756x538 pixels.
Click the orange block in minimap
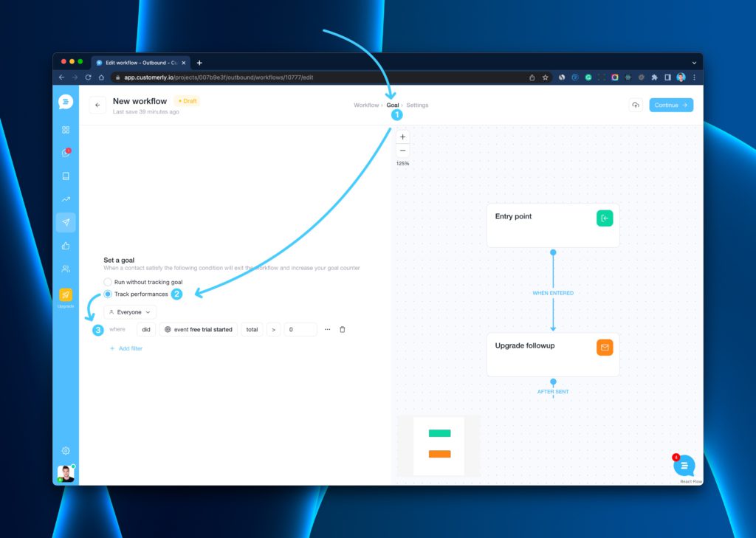point(440,454)
